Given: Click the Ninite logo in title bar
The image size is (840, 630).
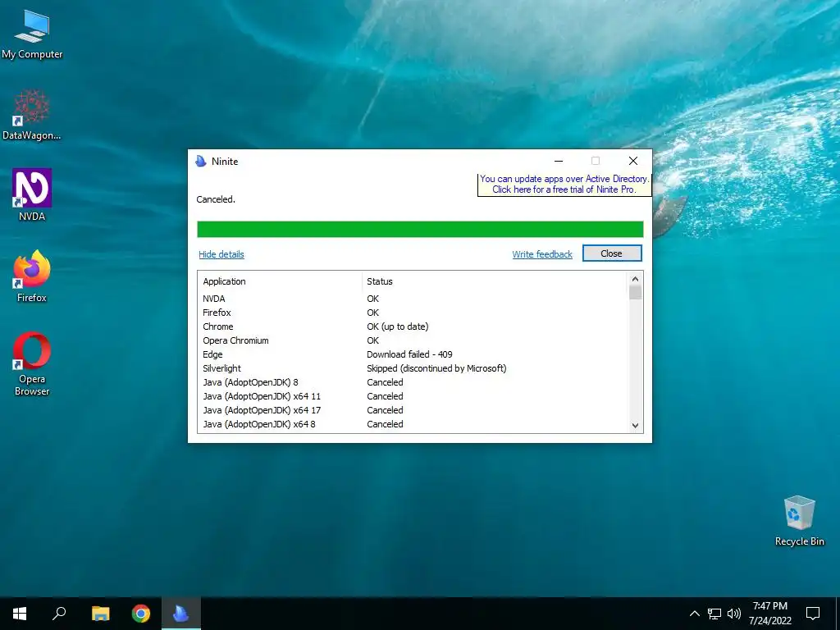Looking at the screenshot, I should click(x=201, y=162).
